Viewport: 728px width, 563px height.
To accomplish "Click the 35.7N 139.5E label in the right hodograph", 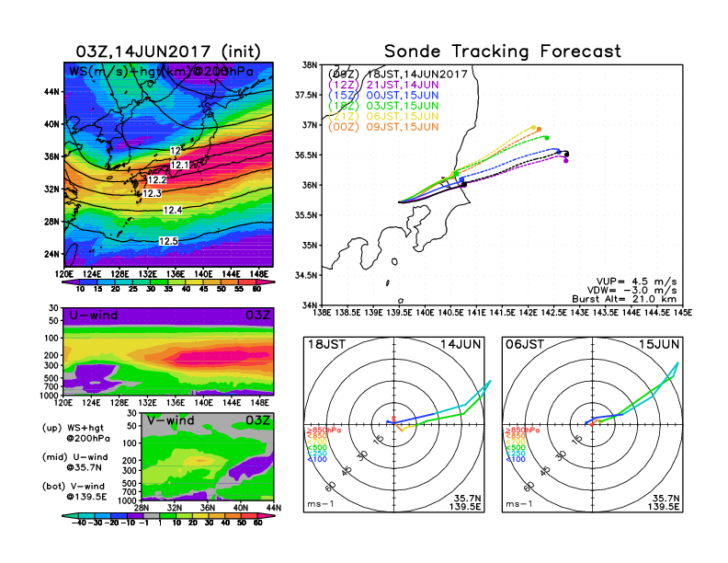I will tap(664, 502).
